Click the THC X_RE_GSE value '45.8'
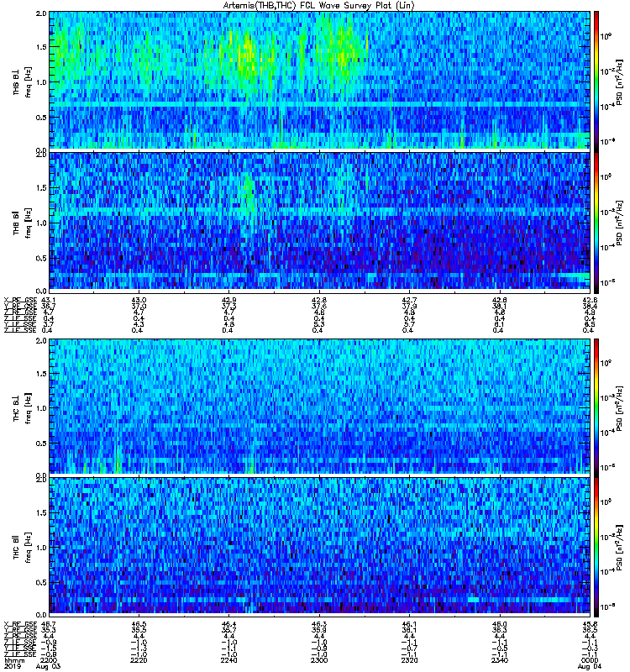Image resolution: width=630 pixels, height=672 pixels. (590, 624)
